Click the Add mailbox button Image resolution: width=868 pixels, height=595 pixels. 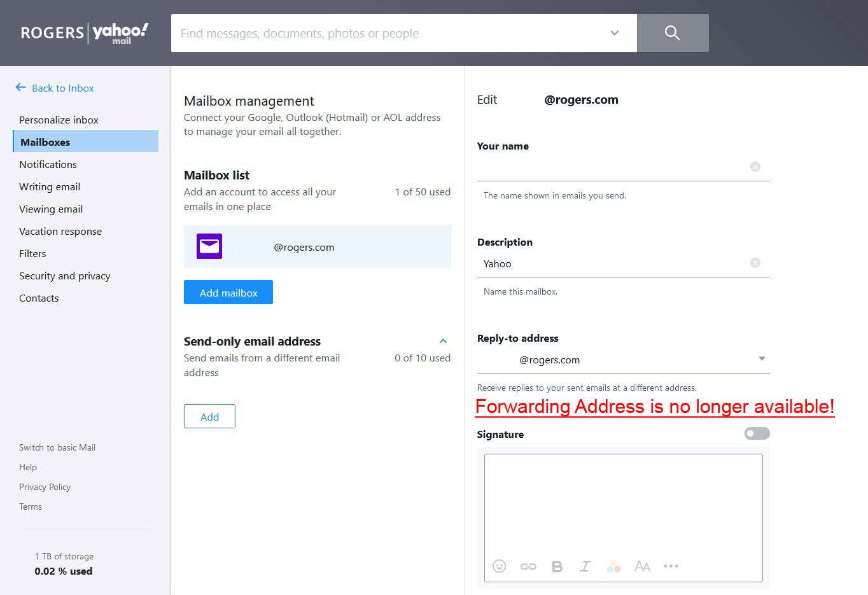pyautogui.click(x=228, y=292)
